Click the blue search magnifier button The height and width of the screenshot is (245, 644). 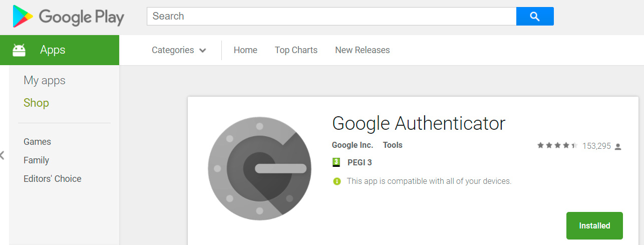[535, 17]
